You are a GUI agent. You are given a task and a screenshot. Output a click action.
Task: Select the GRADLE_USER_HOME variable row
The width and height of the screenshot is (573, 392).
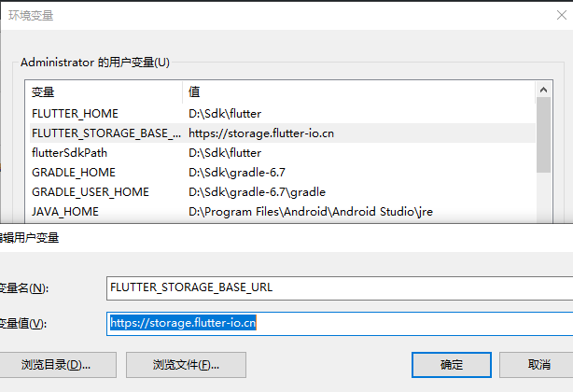[283, 192]
